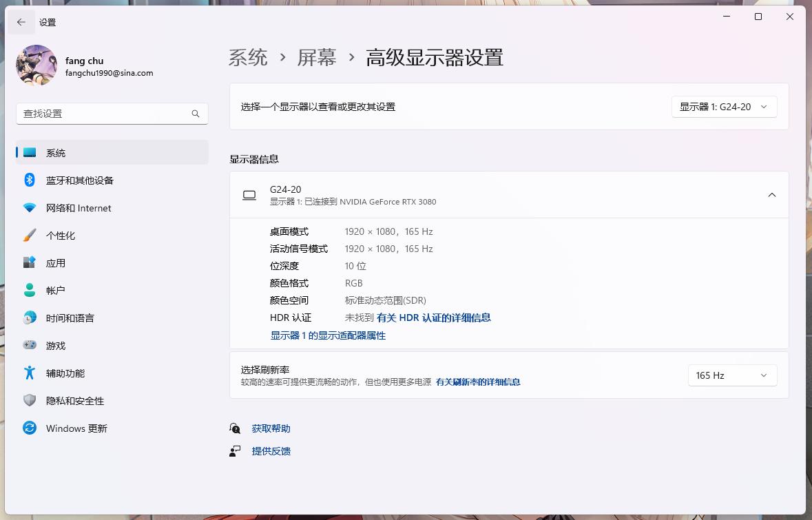Open 个性化 settings via its brush icon
Image resolution: width=812 pixels, height=520 pixels.
(x=30, y=235)
